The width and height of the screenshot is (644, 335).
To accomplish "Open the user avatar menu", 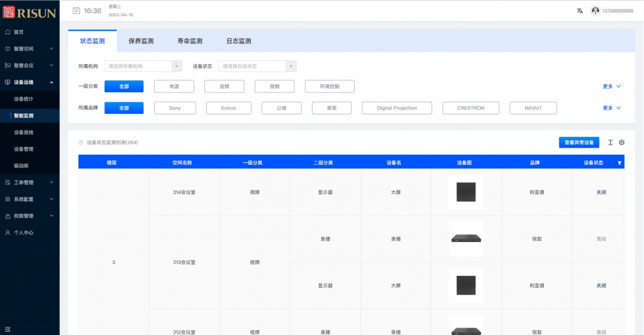I will point(595,11).
